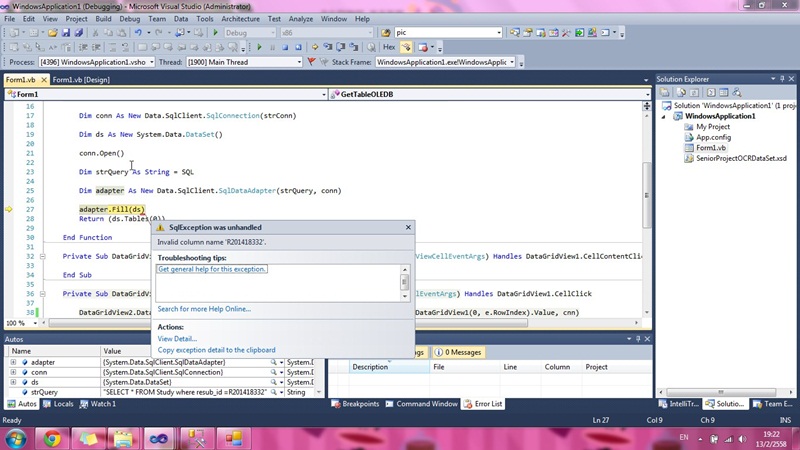Click the Undo arrow in the toolbar
The height and width of the screenshot is (450, 800).
pos(140,33)
